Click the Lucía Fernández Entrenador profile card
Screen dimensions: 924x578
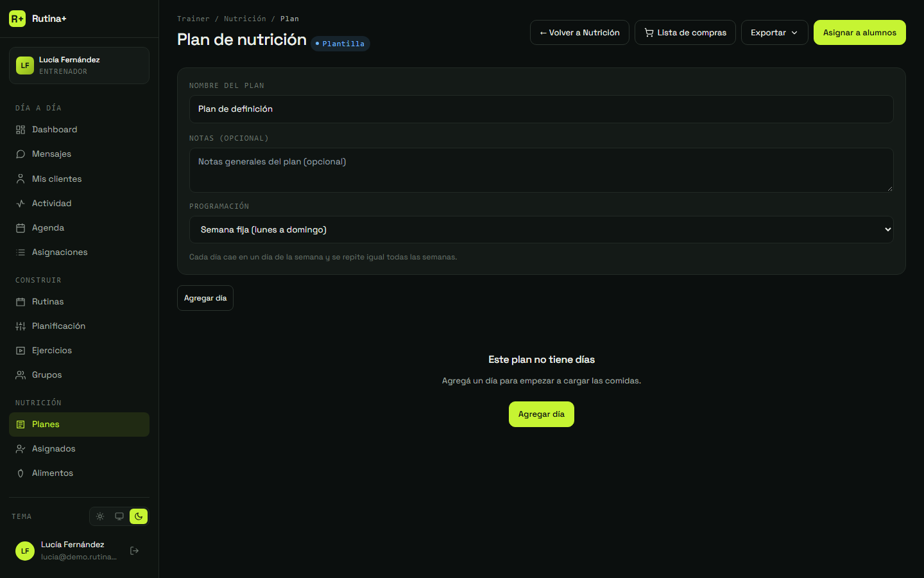pos(79,66)
